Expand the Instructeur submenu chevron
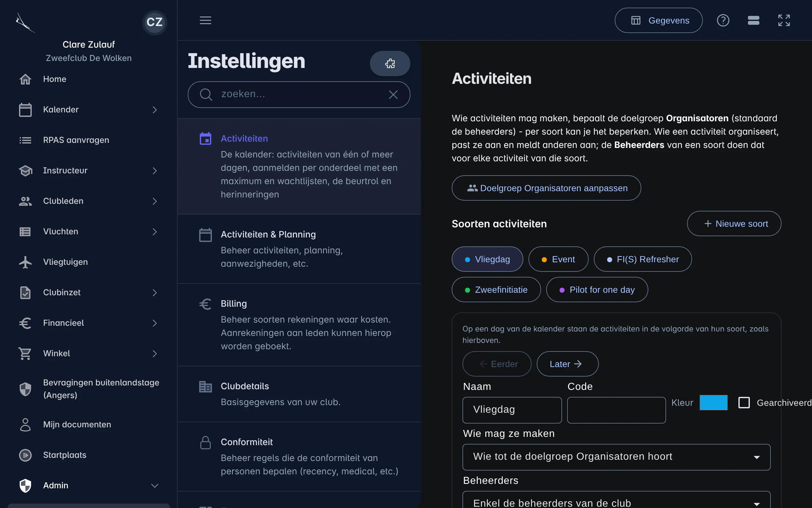This screenshot has width=812, height=508. click(x=154, y=171)
